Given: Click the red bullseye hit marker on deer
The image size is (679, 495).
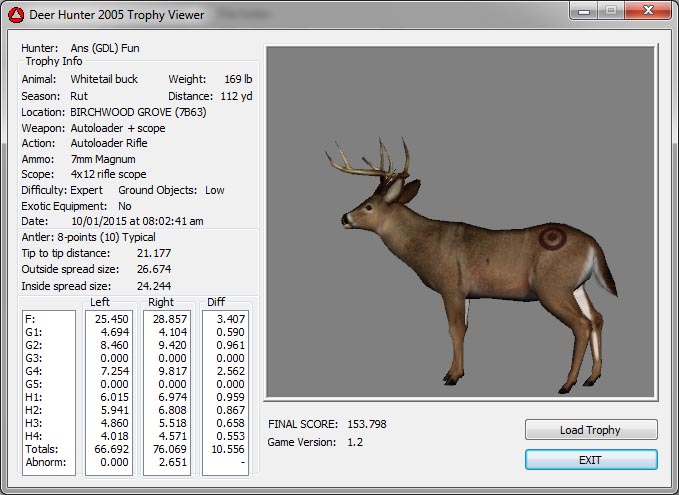Looking at the screenshot, I should click(x=551, y=239).
